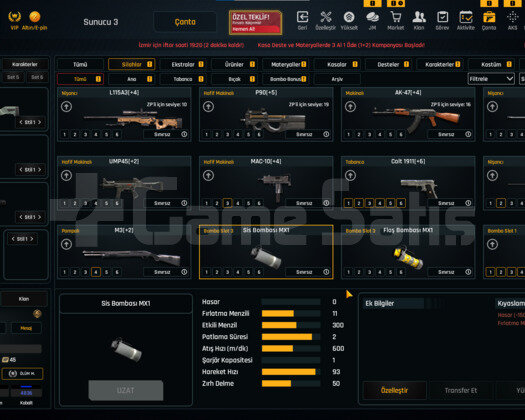Image resolution: width=525 pixels, height=420 pixels.
Task: Click the Özelleştir button below Ek Bilgiler
Action: click(x=394, y=390)
